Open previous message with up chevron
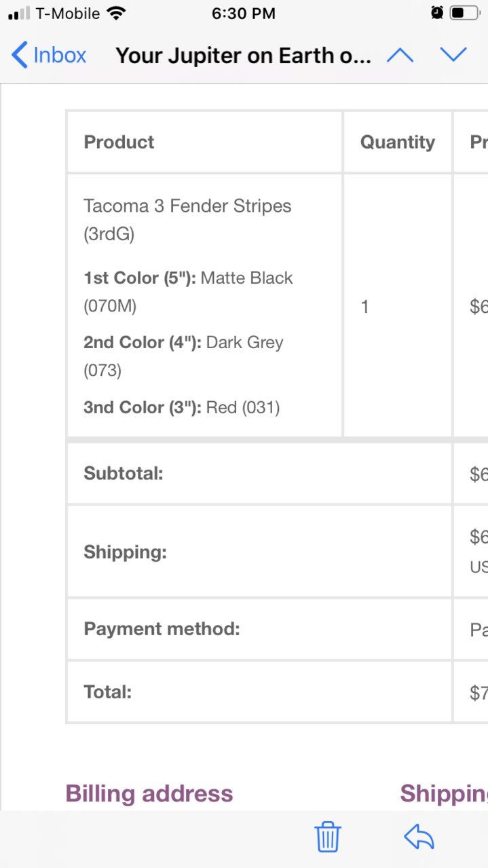488x868 pixels. [x=400, y=55]
